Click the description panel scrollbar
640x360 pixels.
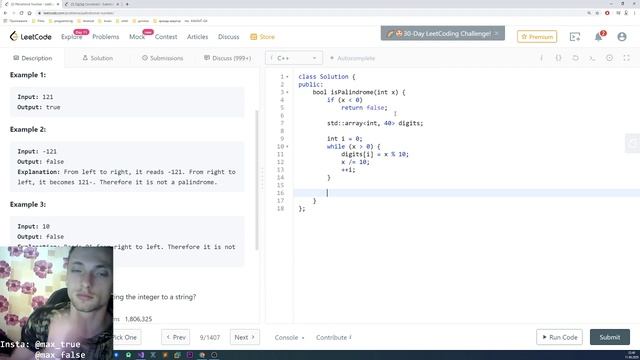257,180
